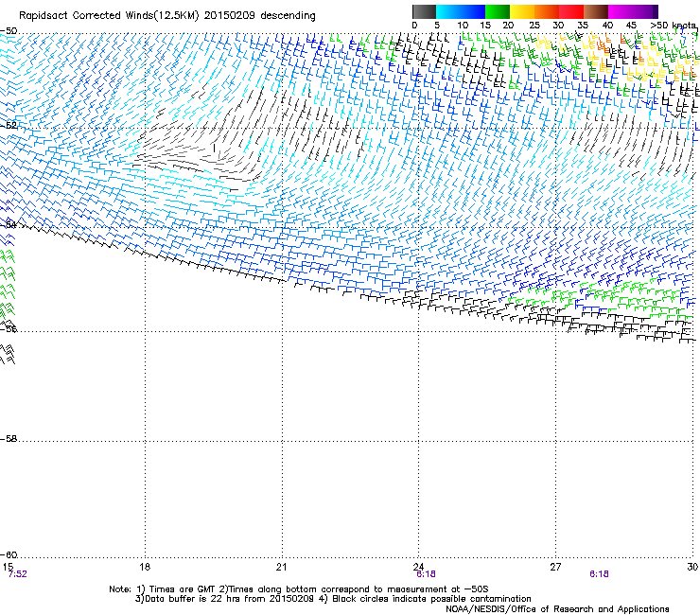Click the longitude axis label '27'
This screenshot has height=615, width=700.
(555, 567)
